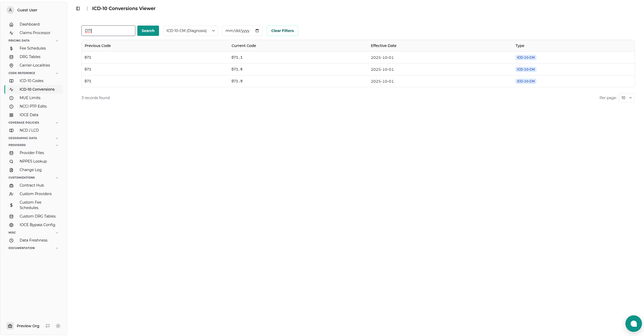Toggle light/dark theme sun icon
Viewport: 644px width, 336px height.
[x=58, y=326]
